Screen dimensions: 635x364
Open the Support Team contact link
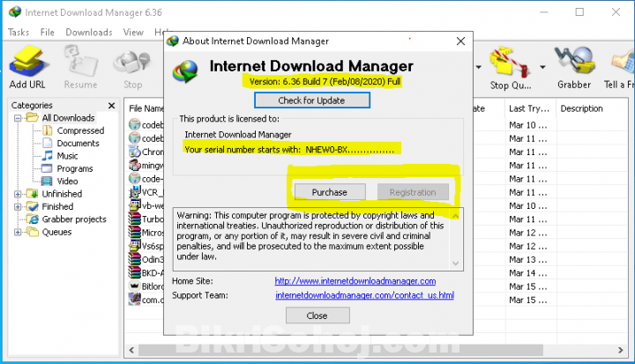click(x=364, y=295)
